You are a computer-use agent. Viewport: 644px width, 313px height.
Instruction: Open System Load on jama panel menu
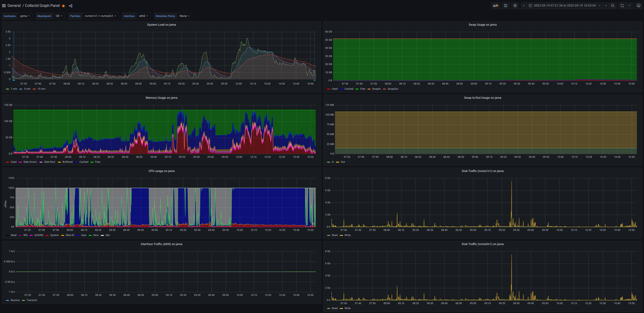(x=162, y=25)
